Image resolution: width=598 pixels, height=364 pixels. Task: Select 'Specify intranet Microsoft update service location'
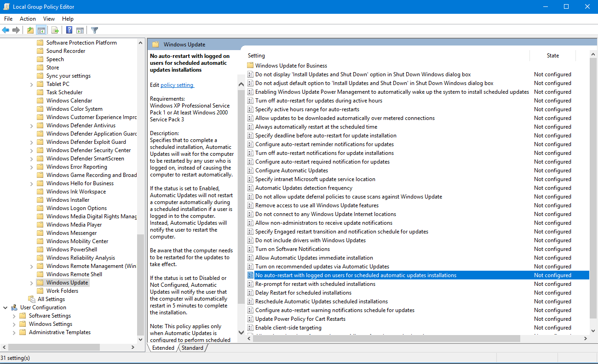pos(315,179)
